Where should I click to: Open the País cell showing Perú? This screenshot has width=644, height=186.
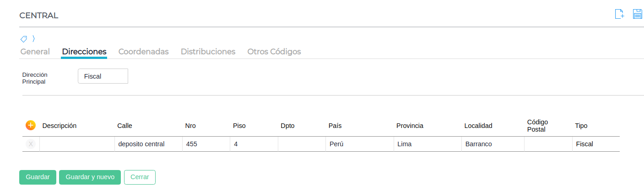click(358, 144)
